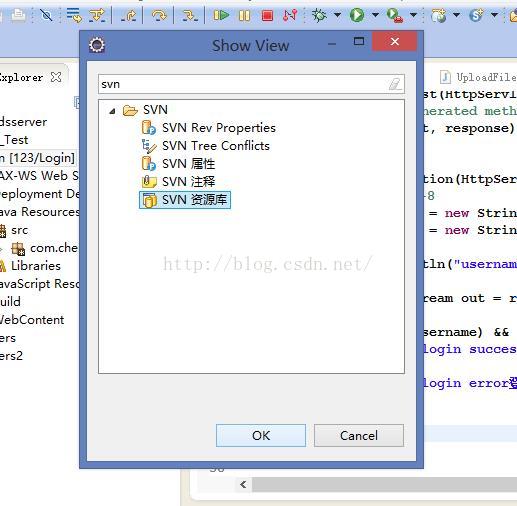Open dropdown next to red toolbox run icon
Screen dimensions: 517x506
pos(413,15)
